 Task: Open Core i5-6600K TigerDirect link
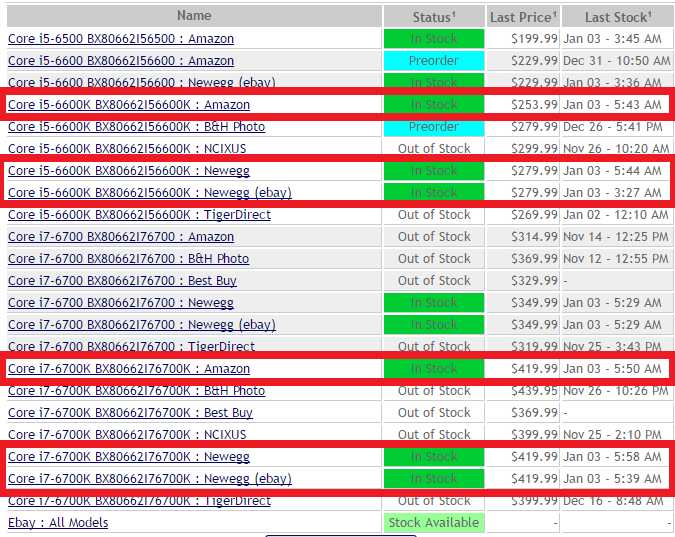139,215
